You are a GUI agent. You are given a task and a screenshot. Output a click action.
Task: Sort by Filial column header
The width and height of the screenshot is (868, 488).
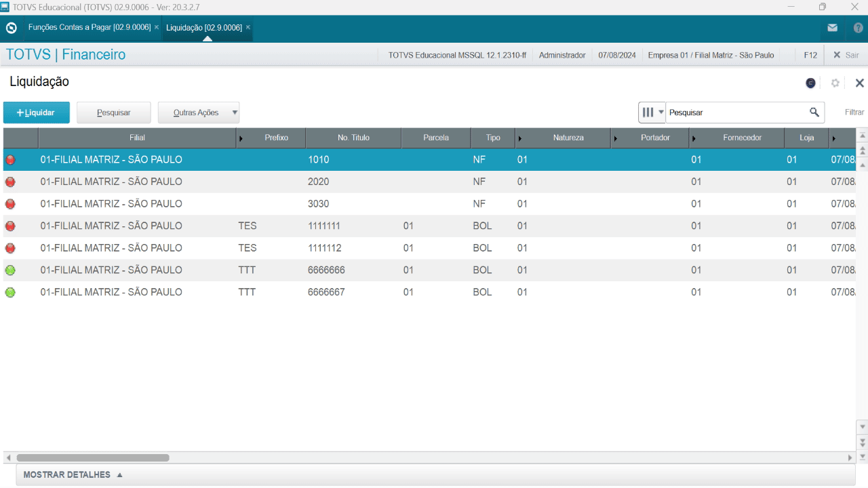[137, 138]
